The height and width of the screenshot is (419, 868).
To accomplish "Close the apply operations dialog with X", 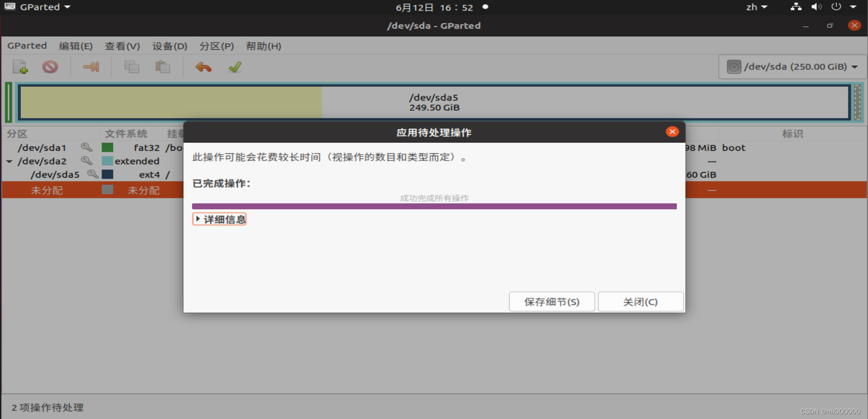I will 672,132.
